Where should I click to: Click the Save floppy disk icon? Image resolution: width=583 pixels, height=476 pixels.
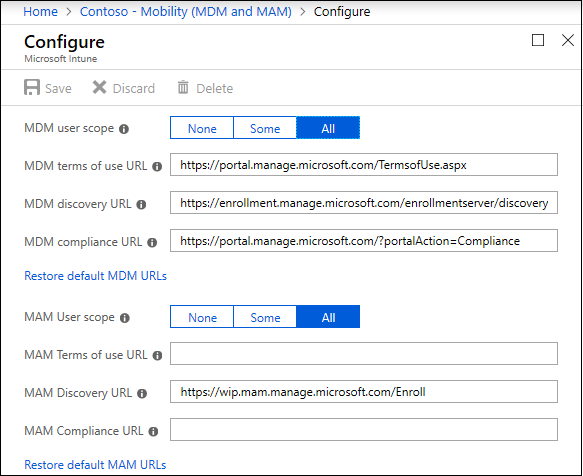click(32, 88)
